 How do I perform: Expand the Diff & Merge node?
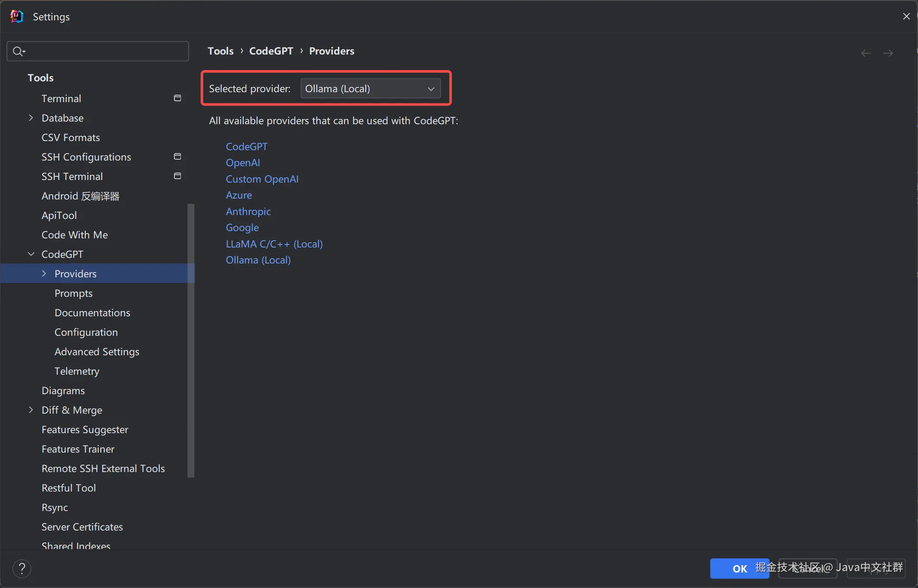click(31, 410)
